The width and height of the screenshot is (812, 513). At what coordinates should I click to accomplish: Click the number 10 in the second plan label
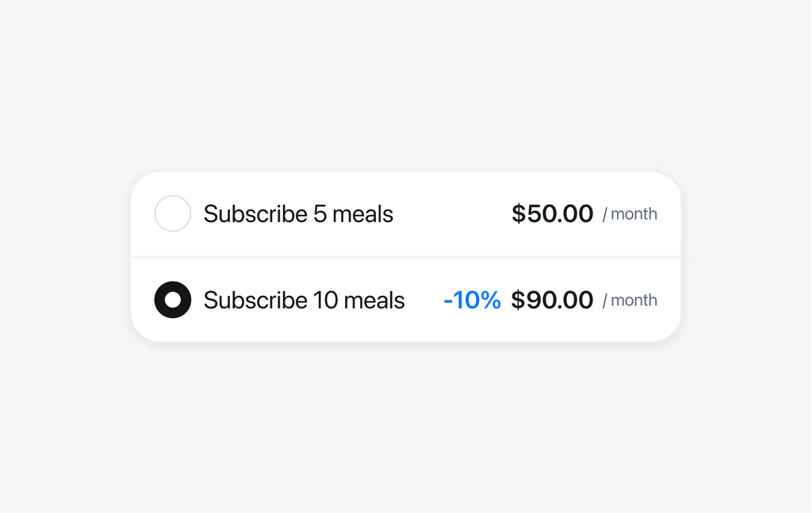pos(325,301)
